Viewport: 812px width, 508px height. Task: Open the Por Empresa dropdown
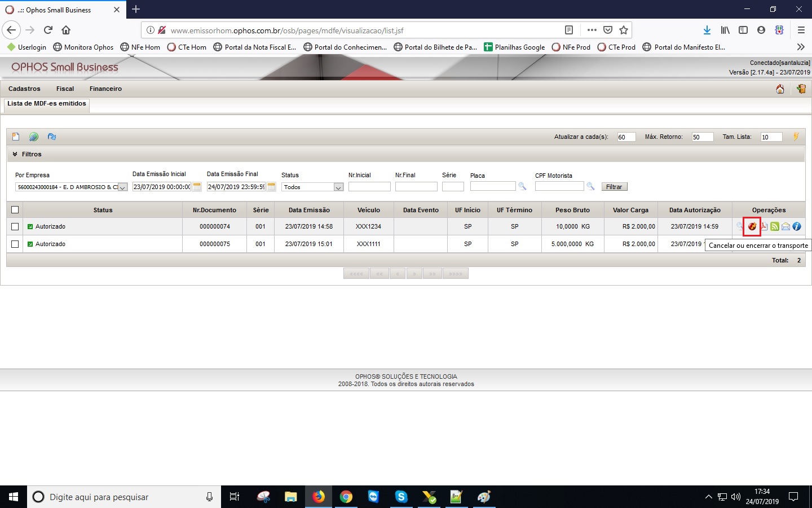click(x=122, y=187)
